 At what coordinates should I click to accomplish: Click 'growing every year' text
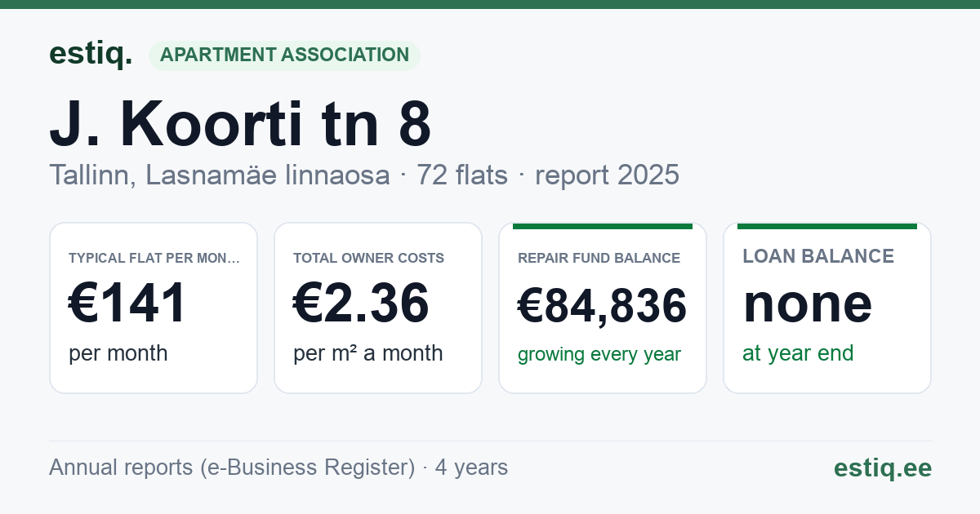pos(599,355)
